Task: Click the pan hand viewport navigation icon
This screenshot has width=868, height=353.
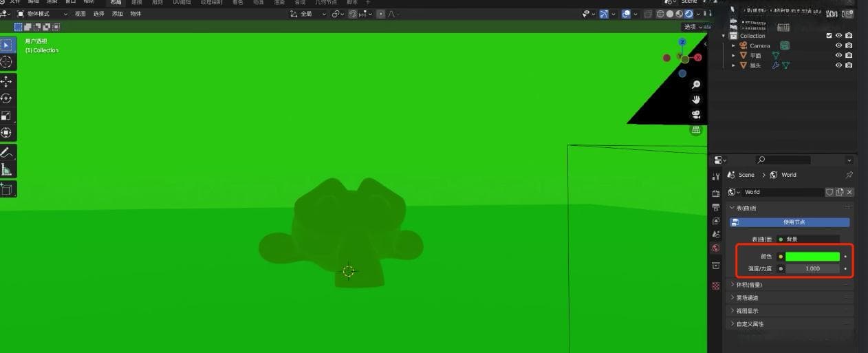Action: pyautogui.click(x=696, y=100)
